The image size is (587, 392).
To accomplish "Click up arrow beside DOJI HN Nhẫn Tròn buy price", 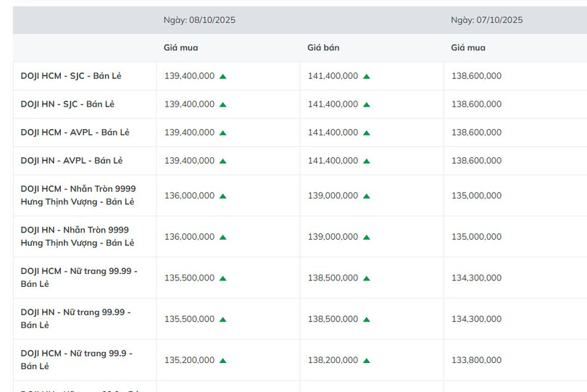I will click(x=222, y=237).
